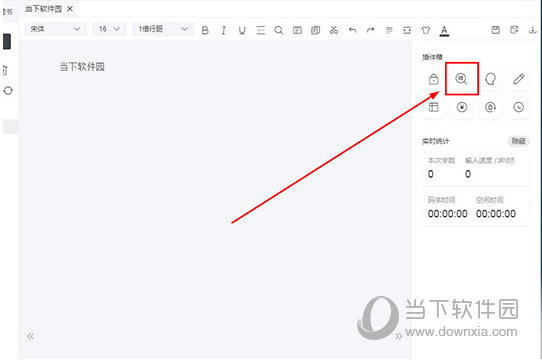Open the font color A icon
The image size is (542, 361).
coord(444,31)
